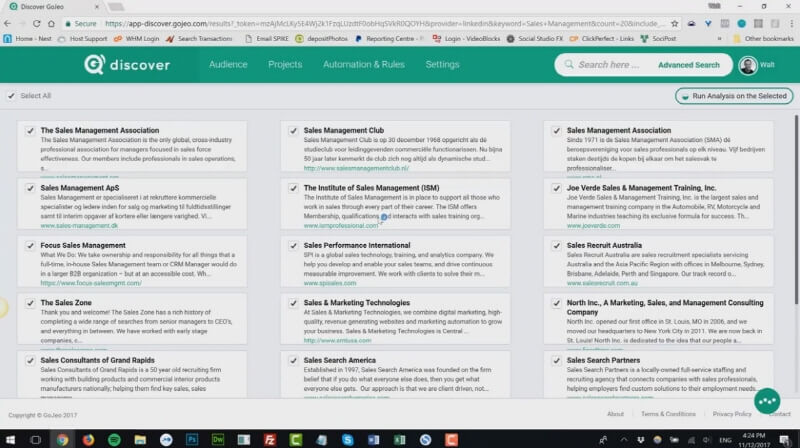Viewport: 800px width, 448px height.
Task: Open File Explorer from the taskbar
Action: tap(140, 439)
